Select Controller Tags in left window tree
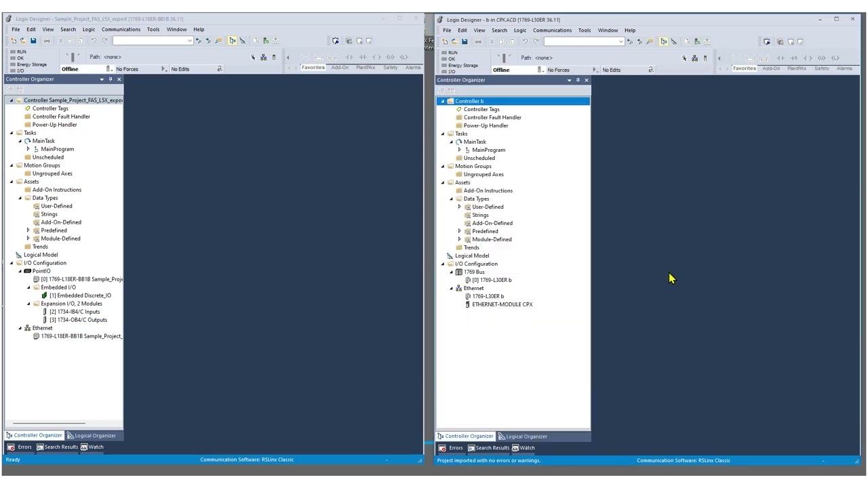 pos(50,108)
